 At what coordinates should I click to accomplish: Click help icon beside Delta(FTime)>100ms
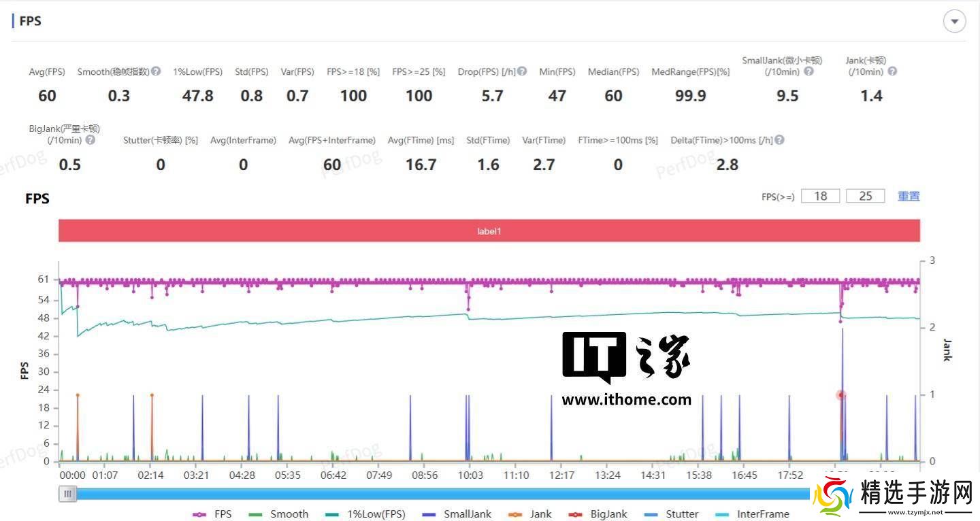click(779, 140)
